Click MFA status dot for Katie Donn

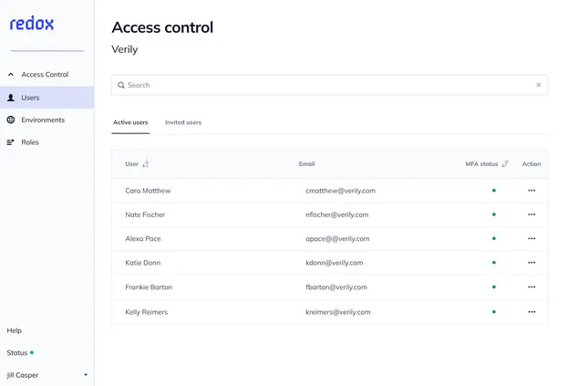click(494, 263)
